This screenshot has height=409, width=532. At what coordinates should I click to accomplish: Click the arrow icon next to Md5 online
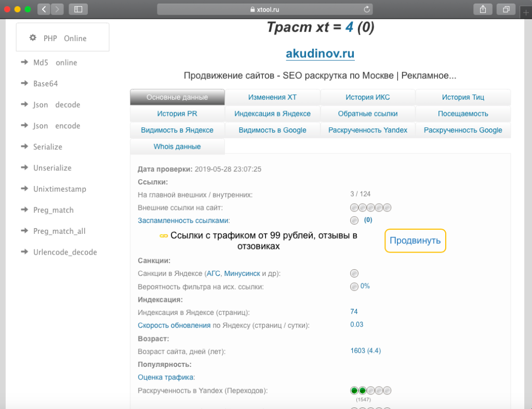tap(24, 62)
